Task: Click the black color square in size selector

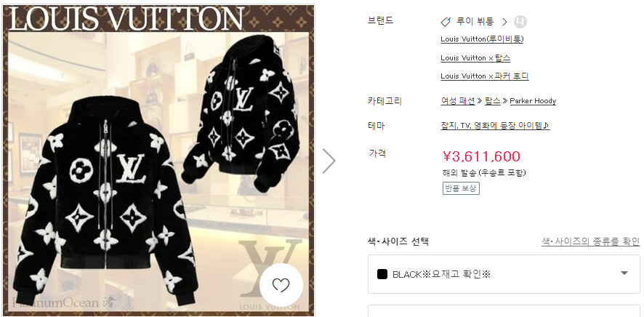Action: pos(382,274)
